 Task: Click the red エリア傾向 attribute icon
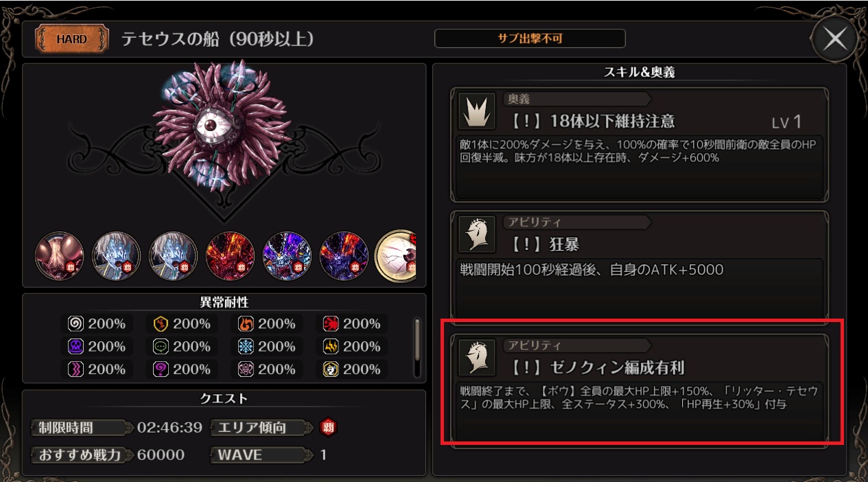pos(329,428)
